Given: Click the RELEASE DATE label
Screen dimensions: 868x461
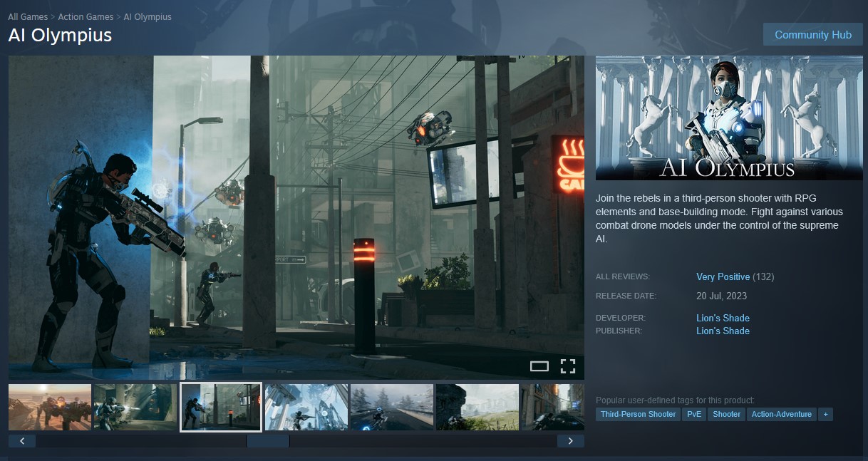Looking at the screenshot, I should tap(626, 296).
